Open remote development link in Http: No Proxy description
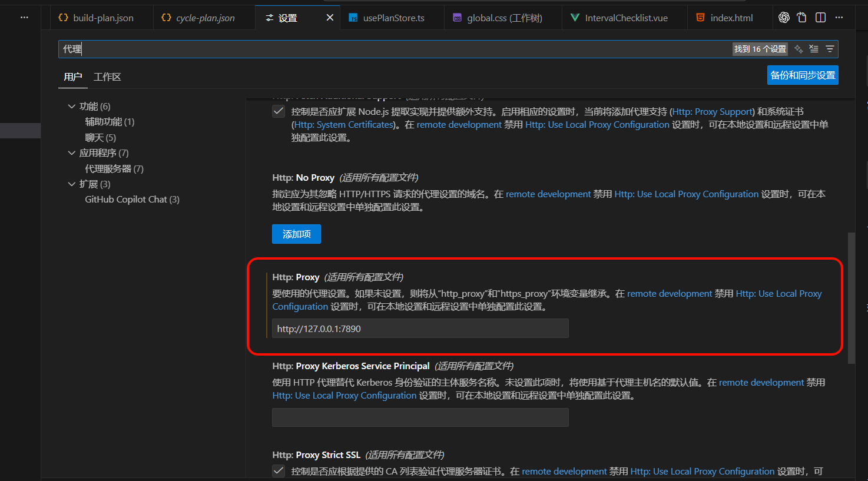Viewport: 868px width, 481px height. pos(548,194)
